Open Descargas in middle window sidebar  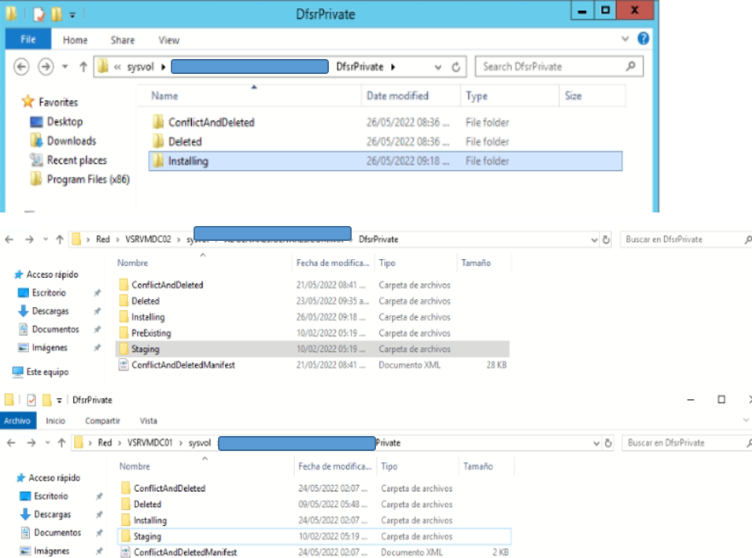[x=50, y=311]
